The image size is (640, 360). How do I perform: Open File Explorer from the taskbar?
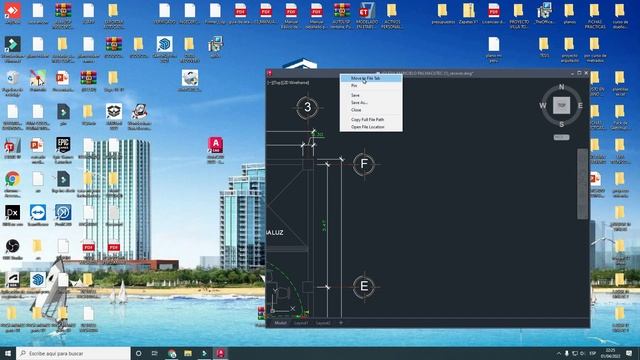(x=188, y=353)
